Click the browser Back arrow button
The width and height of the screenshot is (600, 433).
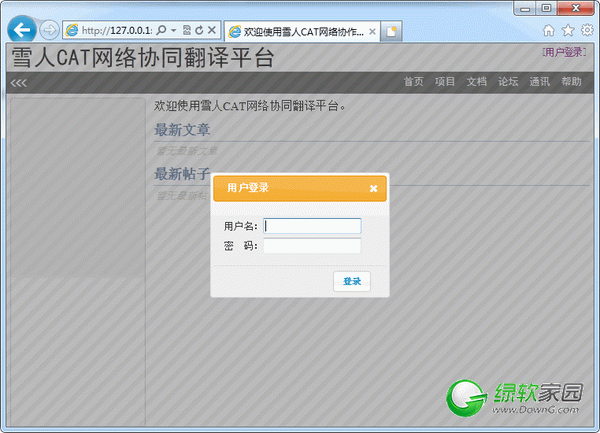coord(22,30)
